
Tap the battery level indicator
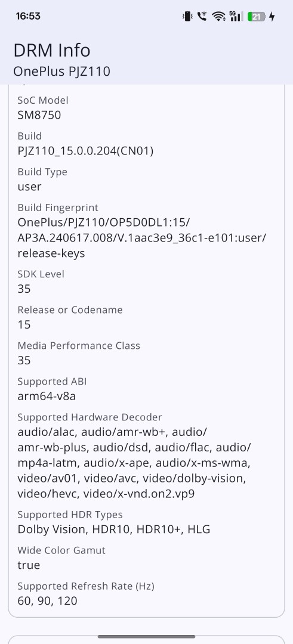coord(257,17)
